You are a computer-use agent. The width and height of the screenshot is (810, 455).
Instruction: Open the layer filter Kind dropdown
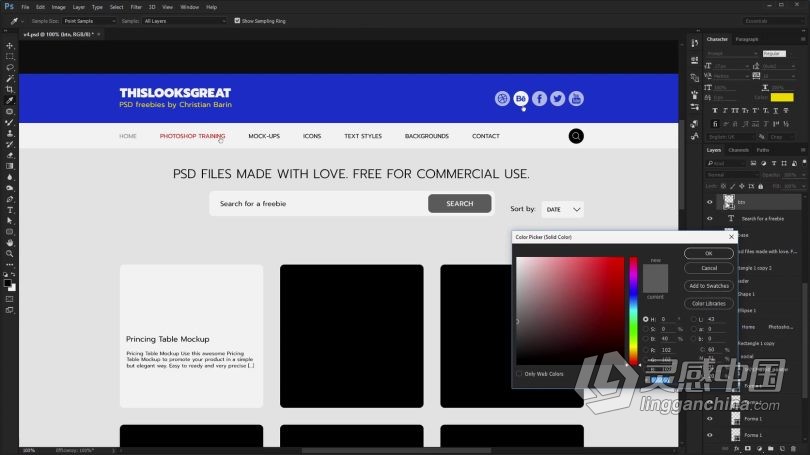click(x=724, y=163)
